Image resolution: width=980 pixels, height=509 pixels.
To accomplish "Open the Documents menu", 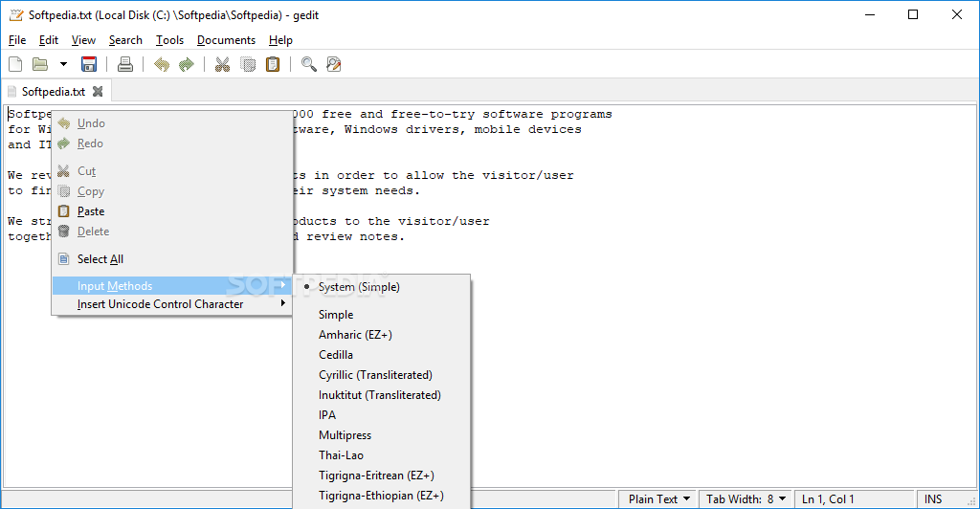I will pyautogui.click(x=226, y=40).
